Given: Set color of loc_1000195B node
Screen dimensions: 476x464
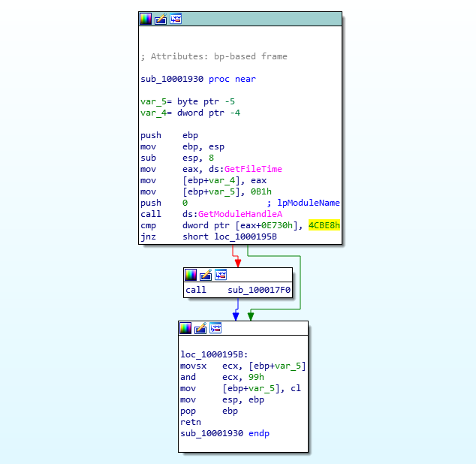Looking at the screenshot, I should (185, 328).
